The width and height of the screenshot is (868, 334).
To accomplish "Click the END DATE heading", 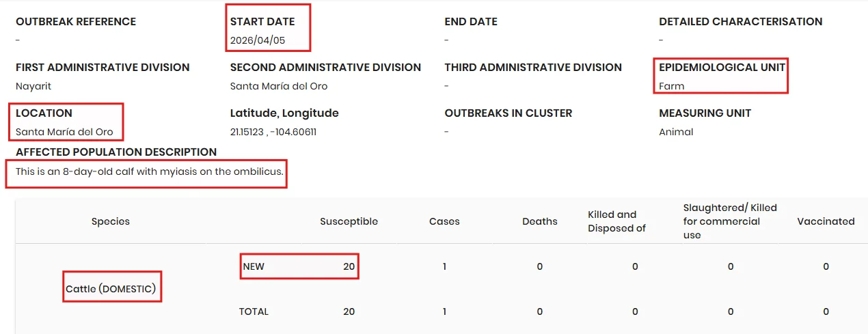I will pos(471,22).
